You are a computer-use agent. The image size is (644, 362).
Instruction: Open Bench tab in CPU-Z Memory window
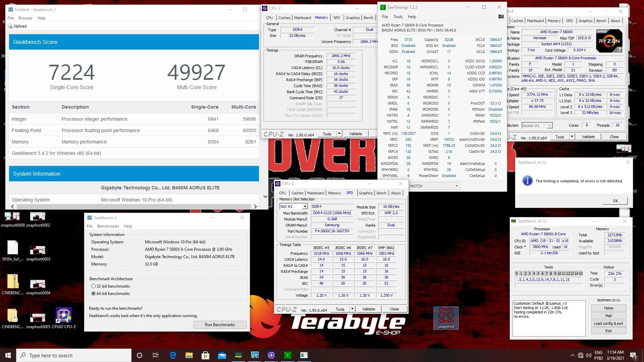coord(368,18)
